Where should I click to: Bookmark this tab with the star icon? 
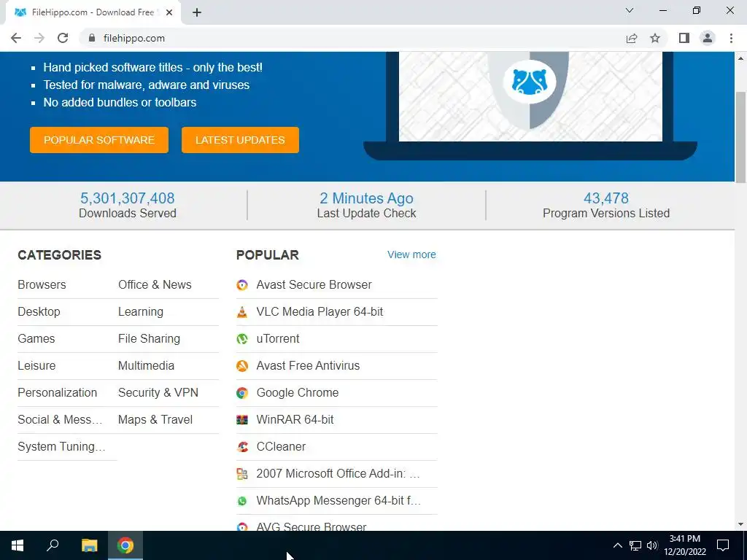(x=655, y=38)
